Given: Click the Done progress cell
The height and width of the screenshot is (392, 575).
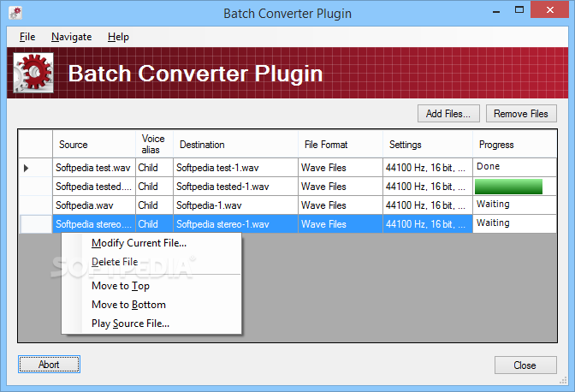Looking at the screenshot, I should coord(515,168).
